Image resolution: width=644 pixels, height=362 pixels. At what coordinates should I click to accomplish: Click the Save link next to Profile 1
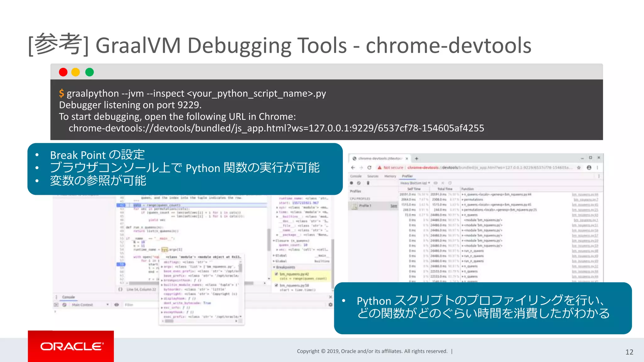(x=394, y=206)
